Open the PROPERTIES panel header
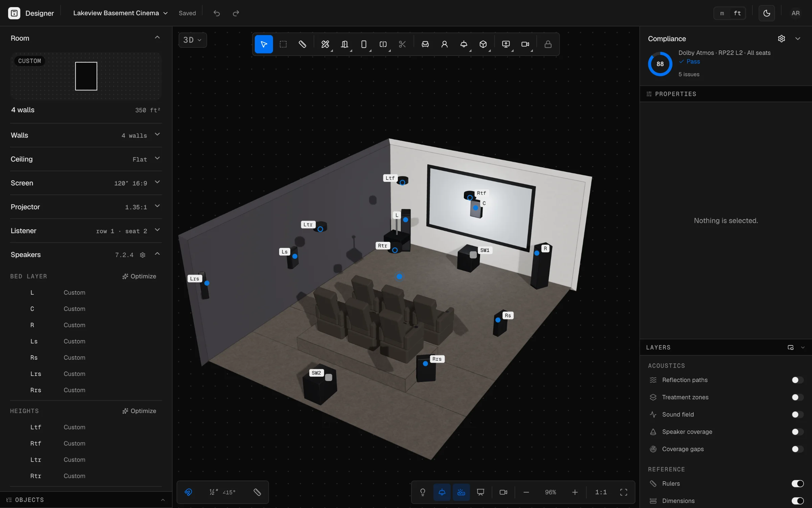This screenshot has width=812, height=508. coord(726,94)
